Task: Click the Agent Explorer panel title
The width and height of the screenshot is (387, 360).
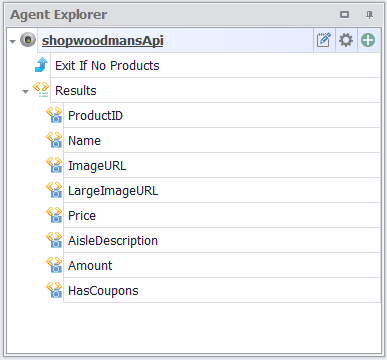Action: tap(59, 15)
